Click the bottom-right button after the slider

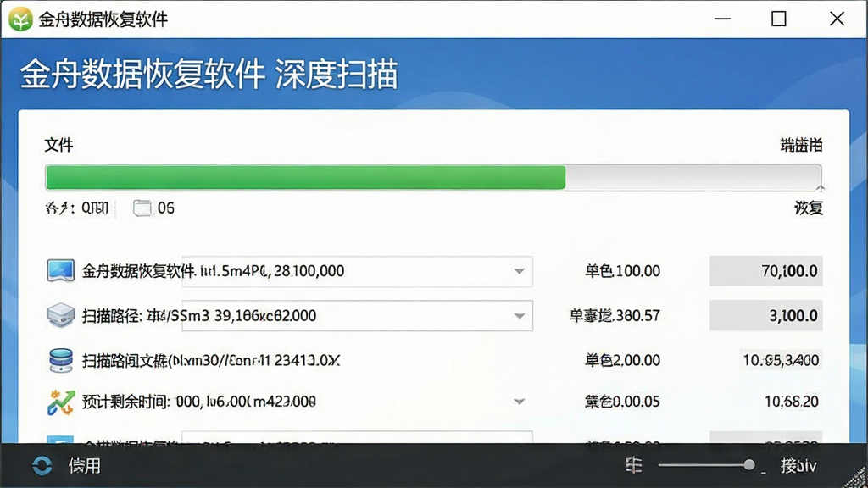coord(798,466)
